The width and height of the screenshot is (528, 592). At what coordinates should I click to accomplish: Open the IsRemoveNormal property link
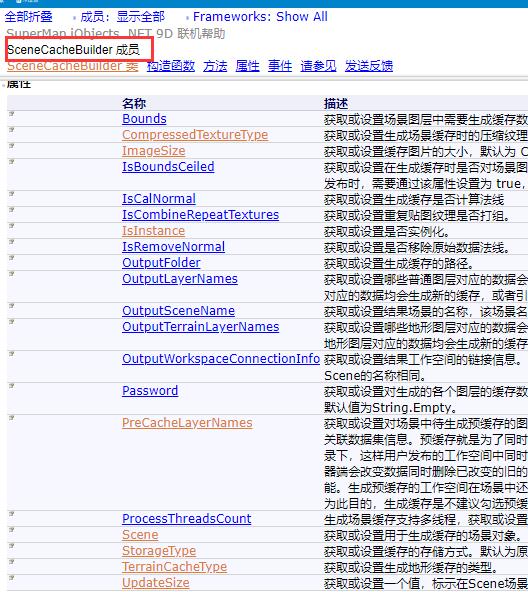(x=173, y=247)
